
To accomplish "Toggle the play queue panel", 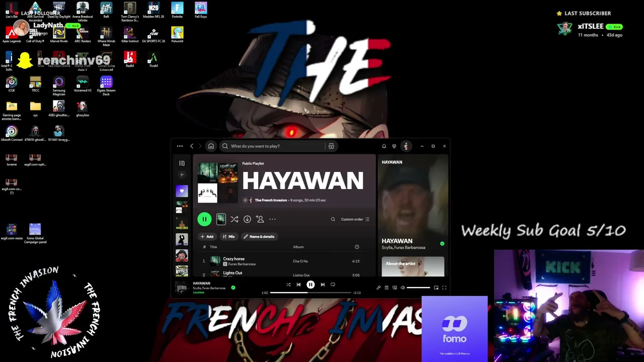I will tap(386, 288).
